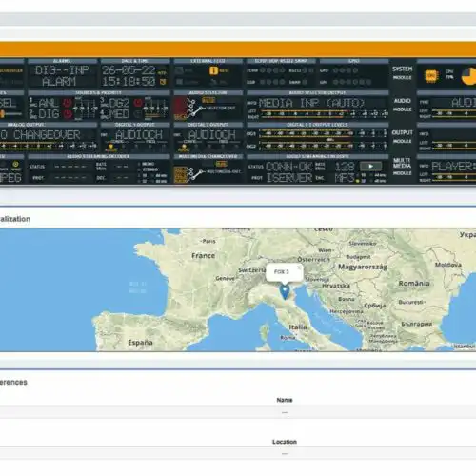This screenshot has height=476, width=476.
Task: Click the Location field row
Action: [x=238, y=454]
